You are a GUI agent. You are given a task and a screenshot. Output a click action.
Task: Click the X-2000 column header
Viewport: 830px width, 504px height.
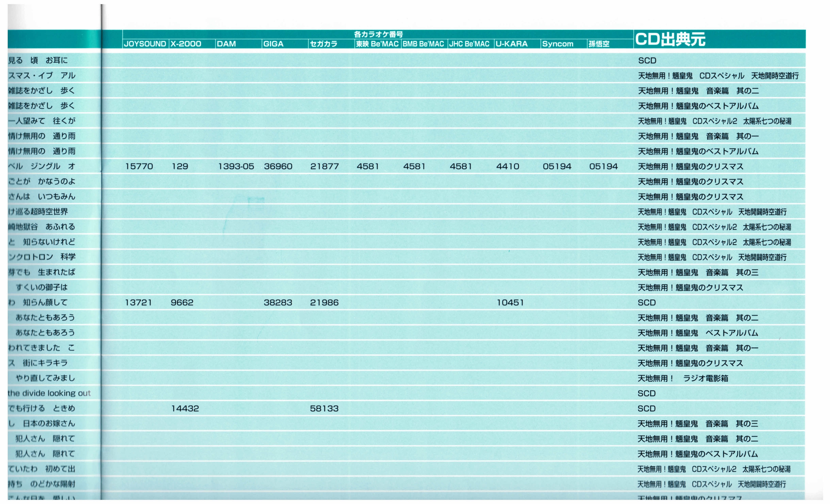coord(186,44)
